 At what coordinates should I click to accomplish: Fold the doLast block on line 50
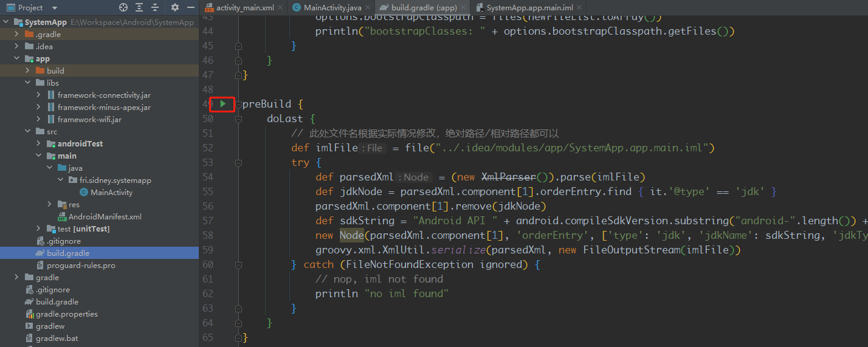tap(238, 119)
